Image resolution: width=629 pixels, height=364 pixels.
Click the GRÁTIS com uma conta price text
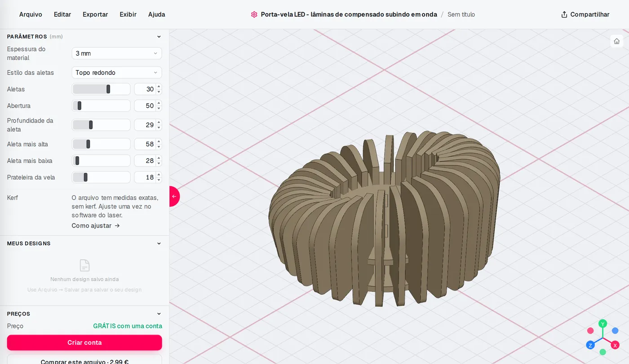pyautogui.click(x=128, y=326)
